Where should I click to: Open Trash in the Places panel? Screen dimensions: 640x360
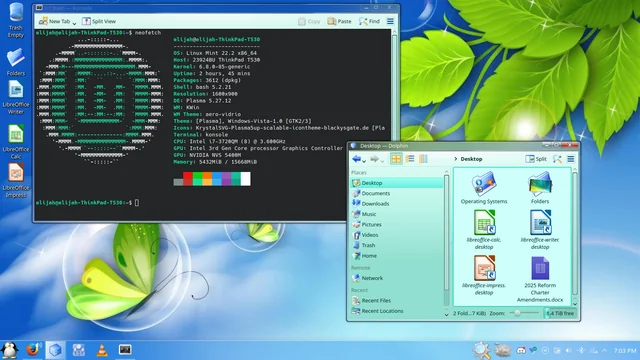coord(397,245)
